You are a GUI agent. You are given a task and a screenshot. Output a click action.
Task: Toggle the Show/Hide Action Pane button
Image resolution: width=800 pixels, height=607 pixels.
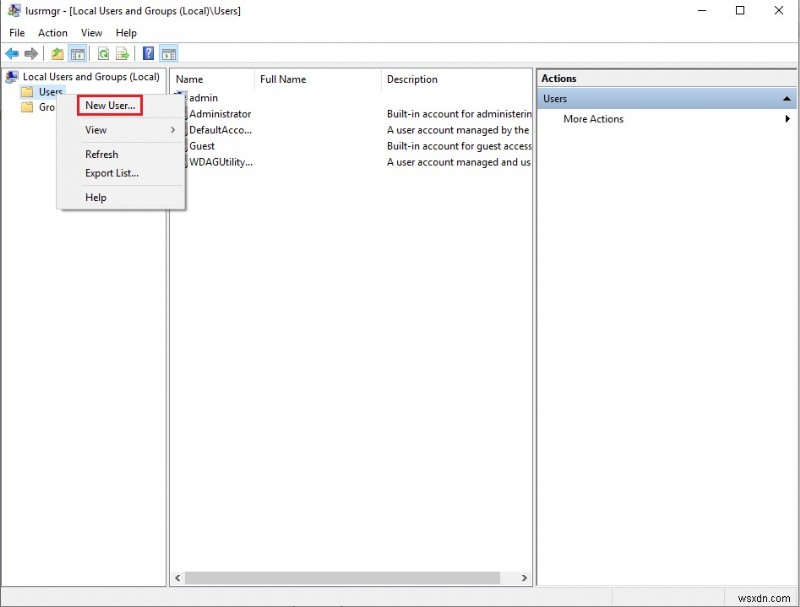(x=169, y=53)
